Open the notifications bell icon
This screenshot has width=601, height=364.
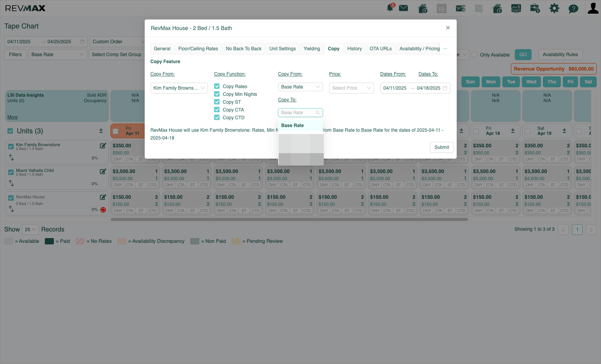click(390, 8)
